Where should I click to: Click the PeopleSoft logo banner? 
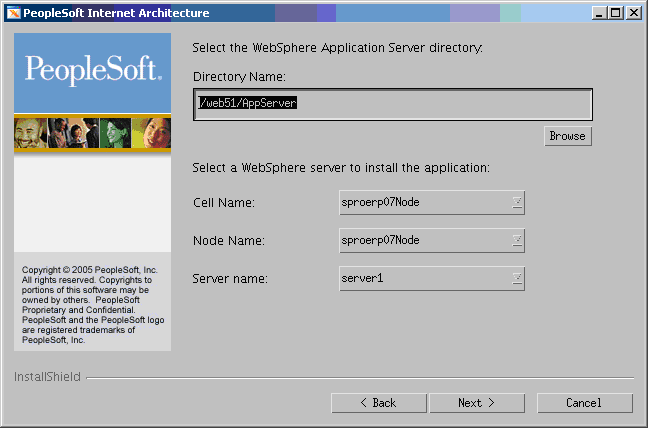[92, 70]
